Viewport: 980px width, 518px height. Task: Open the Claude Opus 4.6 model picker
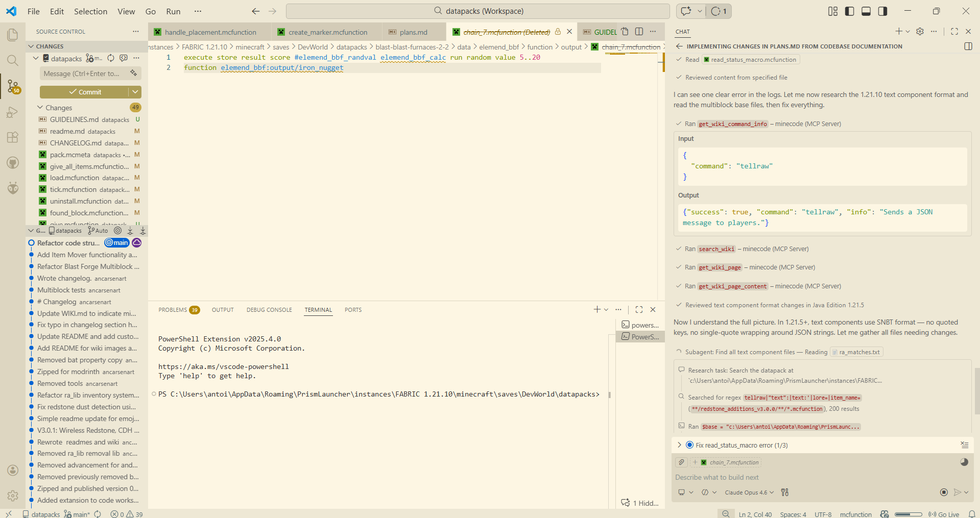coord(749,492)
